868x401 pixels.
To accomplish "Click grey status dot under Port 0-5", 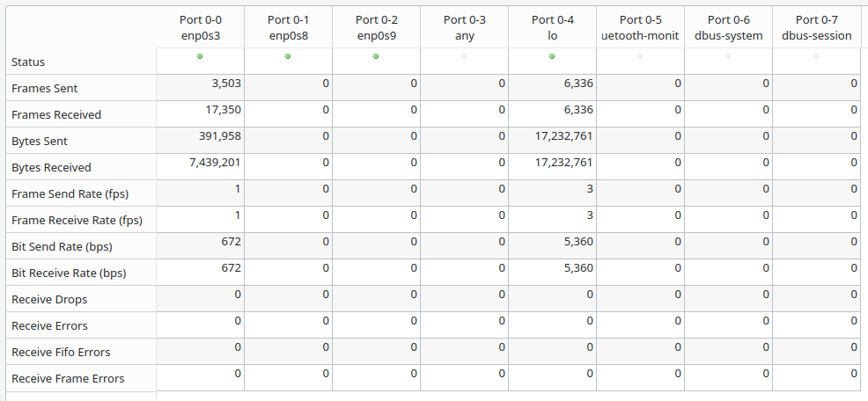I will point(640,56).
